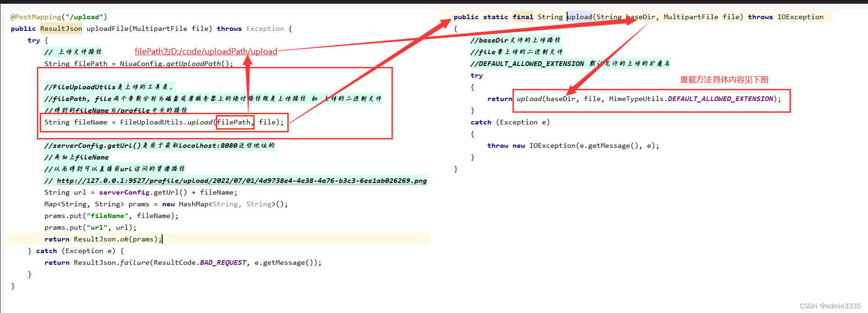Click the '//得到的fileName为/profile开头的路径' comment
The width and height of the screenshot is (868, 313).
pyautogui.click(x=116, y=110)
